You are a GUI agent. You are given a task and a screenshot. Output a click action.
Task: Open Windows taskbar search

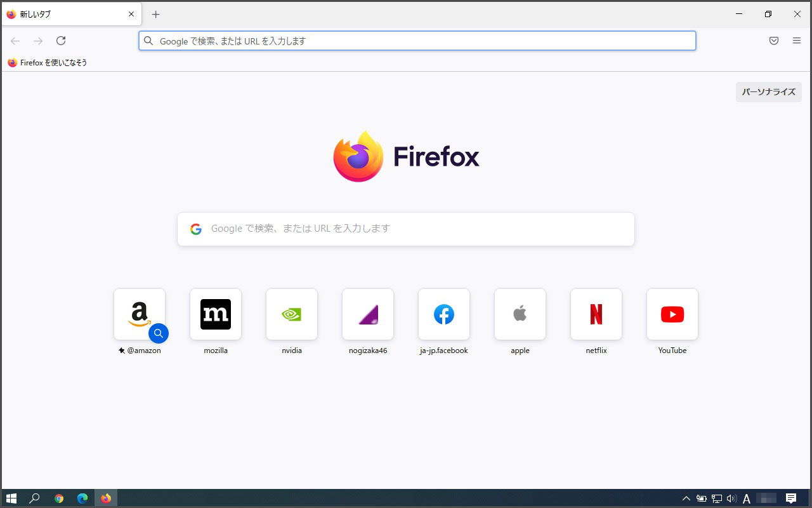coord(35,498)
